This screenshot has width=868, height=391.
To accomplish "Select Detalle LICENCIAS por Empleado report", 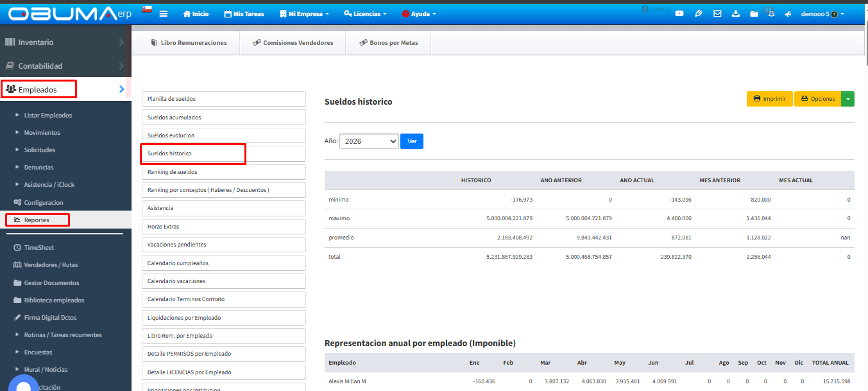I will tap(223, 372).
